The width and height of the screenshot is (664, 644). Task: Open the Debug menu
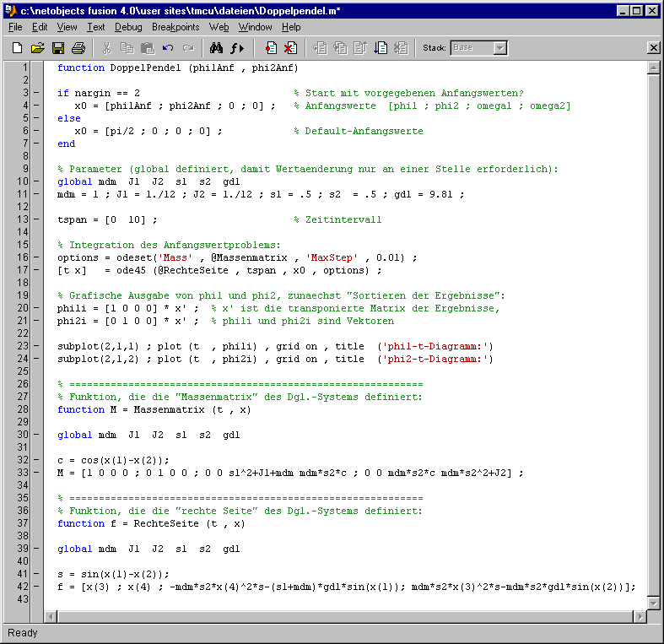tap(128, 27)
